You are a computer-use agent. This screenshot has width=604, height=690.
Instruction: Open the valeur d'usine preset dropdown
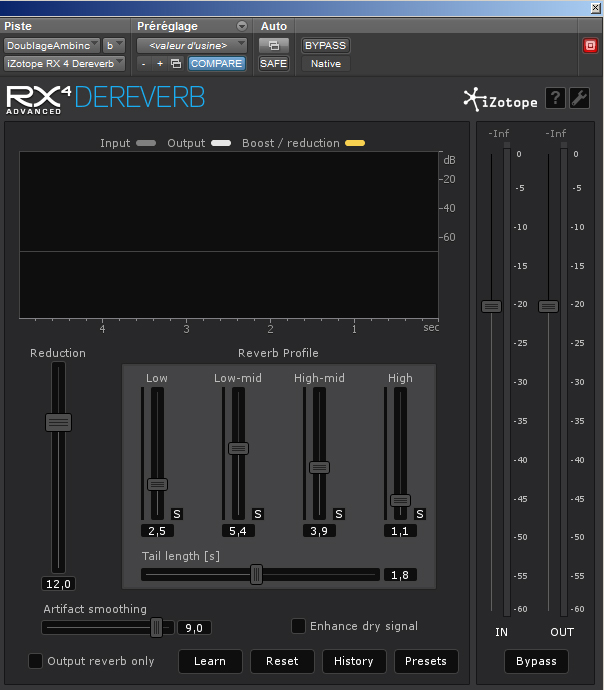tap(192, 45)
